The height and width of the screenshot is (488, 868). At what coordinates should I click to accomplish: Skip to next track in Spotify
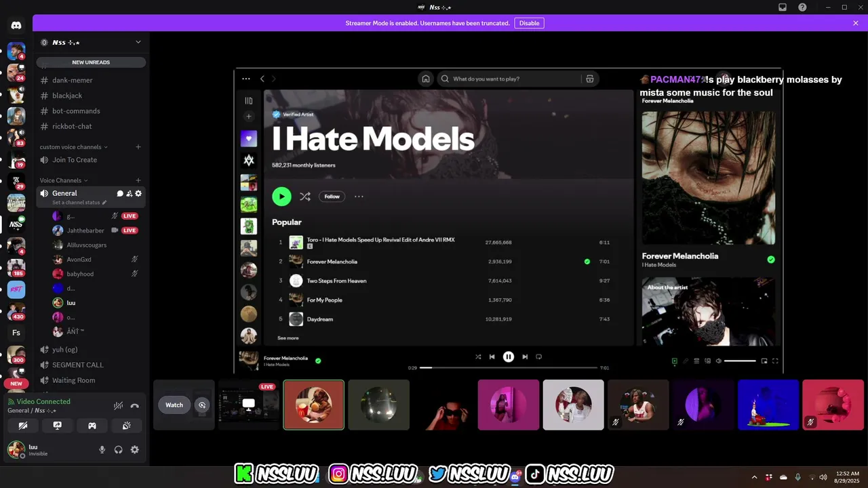pyautogui.click(x=525, y=357)
